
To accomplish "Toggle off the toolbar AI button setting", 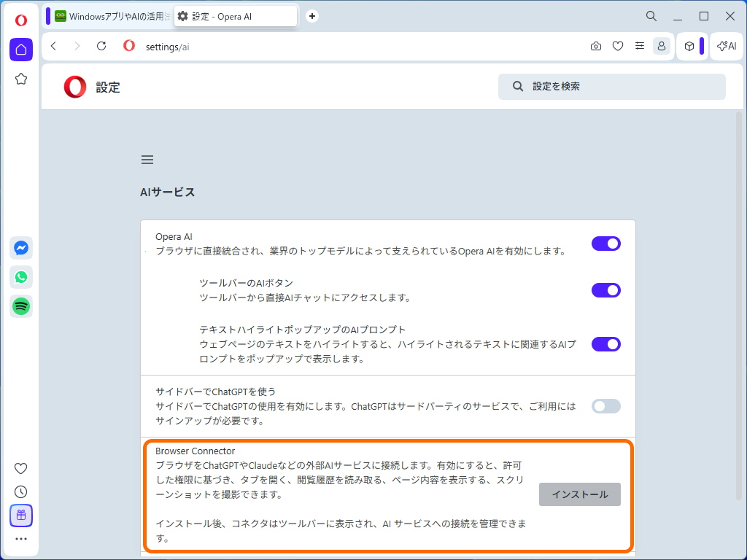I will tap(605, 289).
